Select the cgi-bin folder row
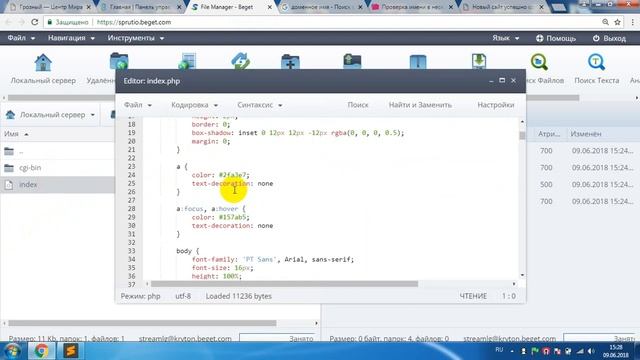The height and width of the screenshot is (360, 640). click(57, 168)
